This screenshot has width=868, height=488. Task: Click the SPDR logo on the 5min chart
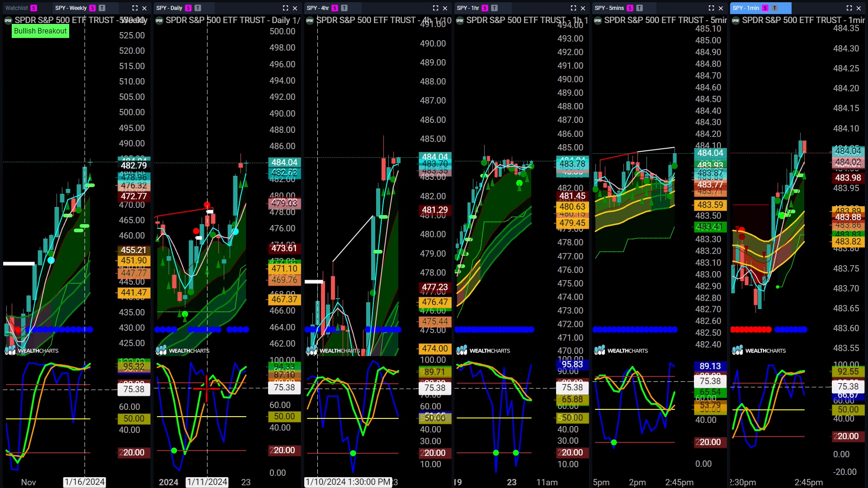tap(598, 20)
